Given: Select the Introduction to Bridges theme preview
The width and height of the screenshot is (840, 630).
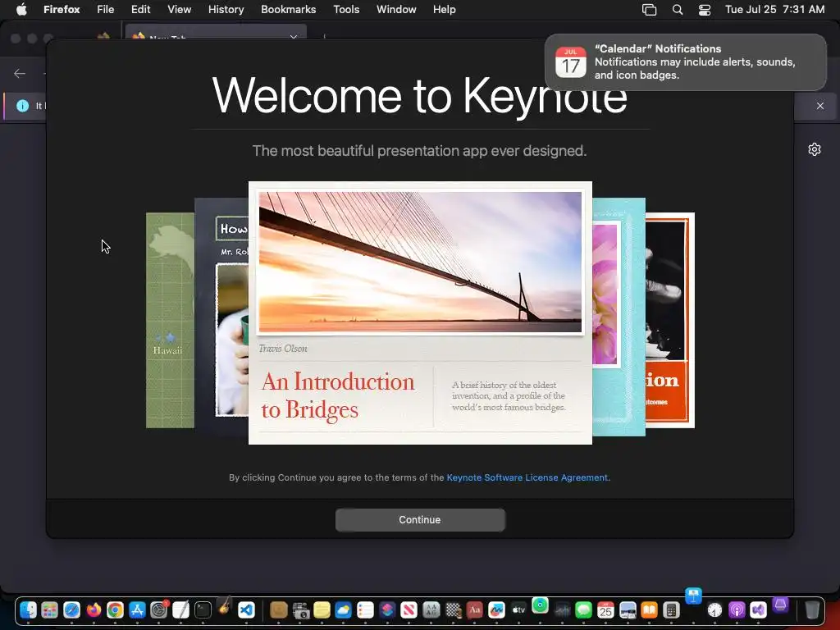Looking at the screenshot, I should coord(420,313).
